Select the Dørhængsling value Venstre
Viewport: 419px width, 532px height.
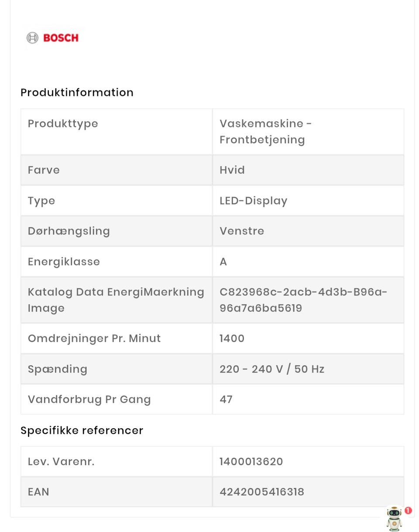(x=242, y=231)
